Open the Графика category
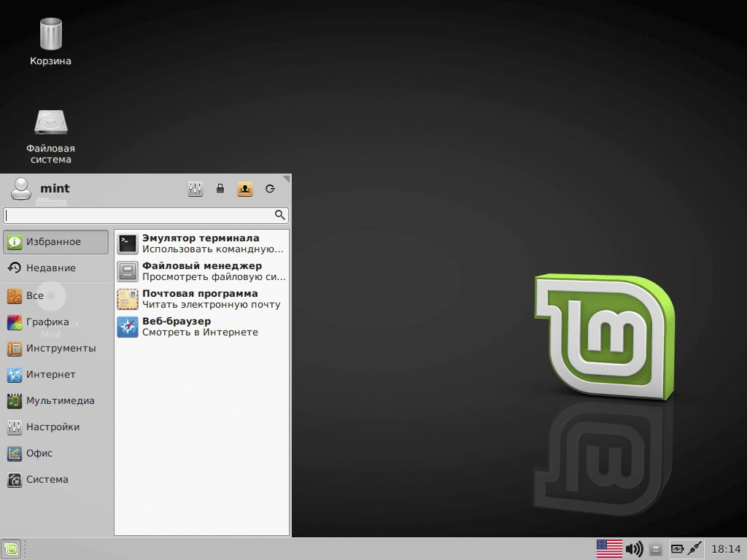This screenshot has height=560, width=747. (x=55, y=322)
